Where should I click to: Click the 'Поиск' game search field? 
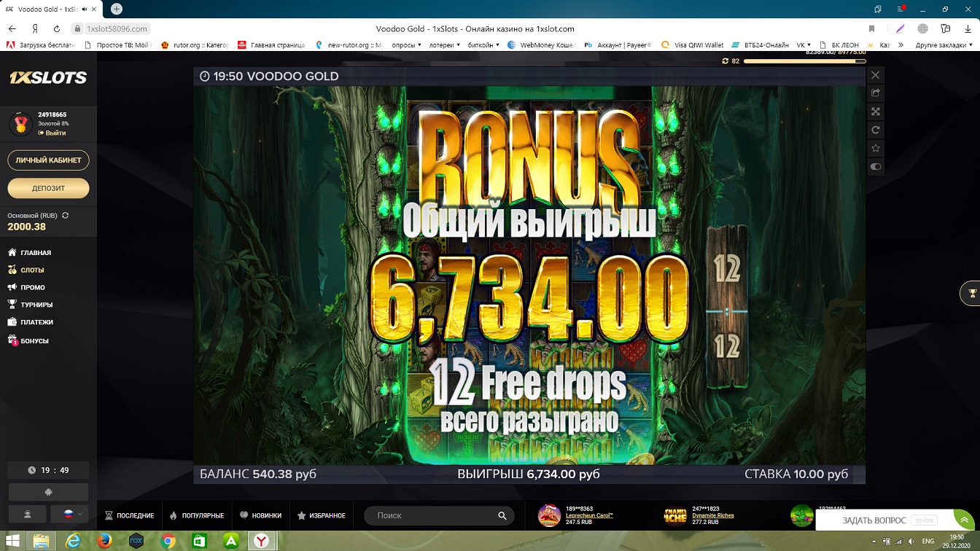435,515
